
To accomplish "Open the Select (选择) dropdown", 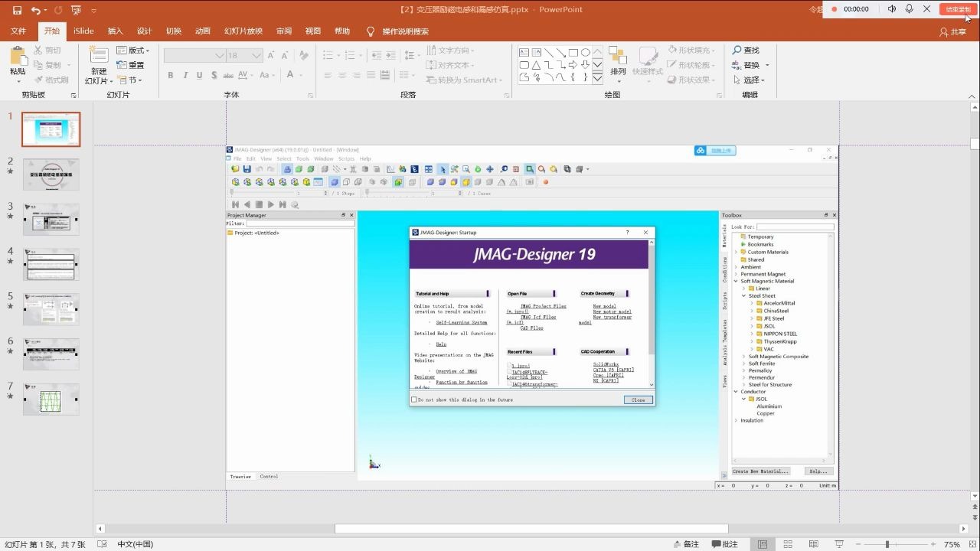I will [x=749, y=80].
